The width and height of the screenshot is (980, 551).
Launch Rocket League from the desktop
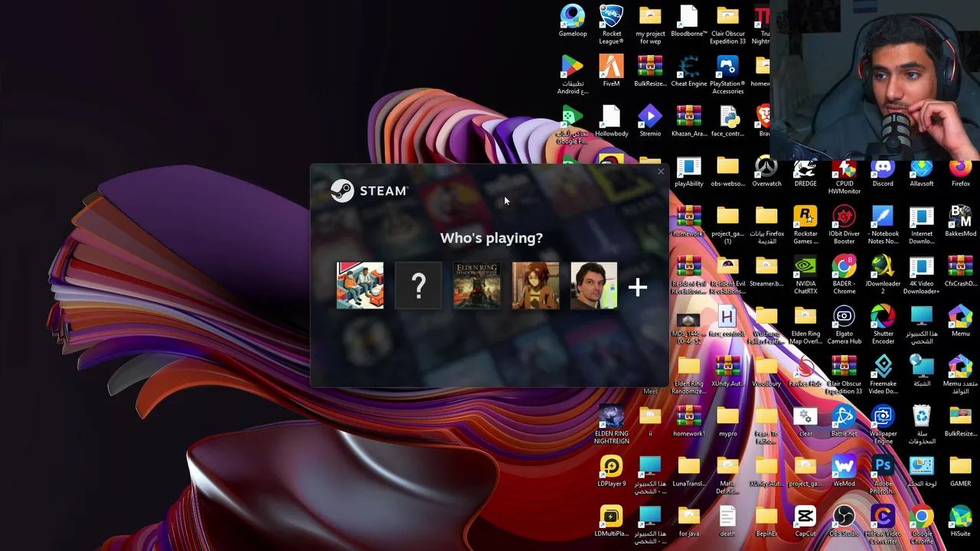[x=611, y=24]
